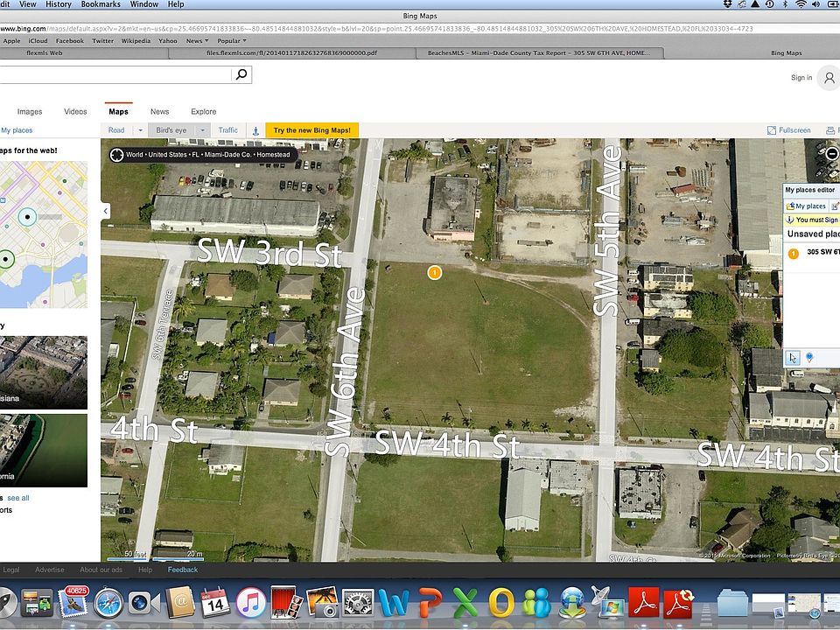Zoom out using the minus map button
This screenshot has width=840, height=630.
(x=832, y=154)
